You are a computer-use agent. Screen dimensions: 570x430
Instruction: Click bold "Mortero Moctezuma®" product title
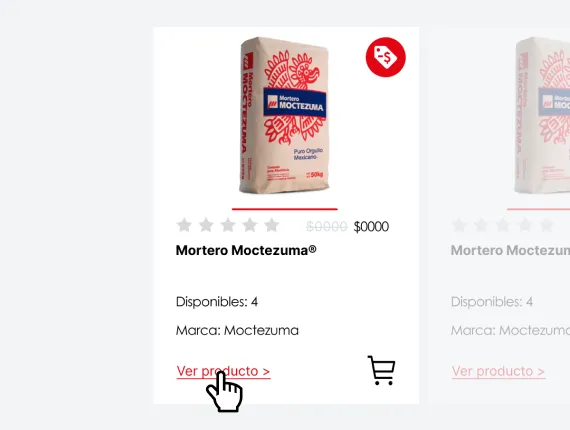(x=246, y=250)
